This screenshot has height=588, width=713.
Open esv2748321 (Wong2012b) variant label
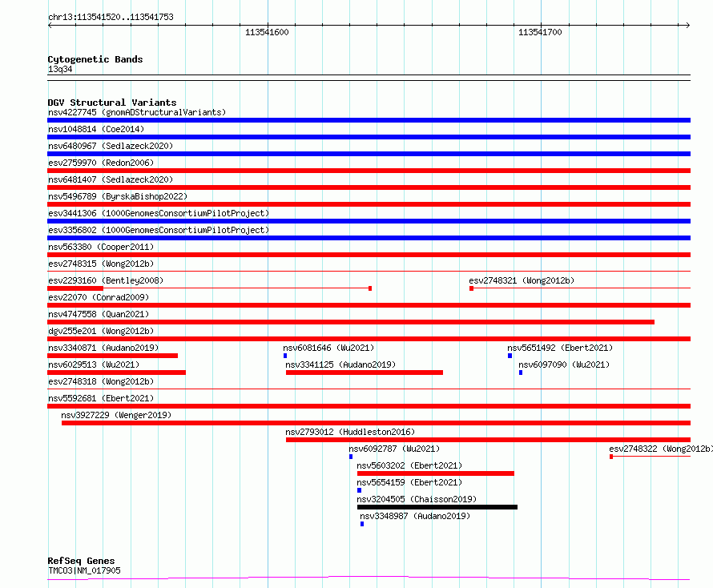pyautogui.click(x=522, y=280)
